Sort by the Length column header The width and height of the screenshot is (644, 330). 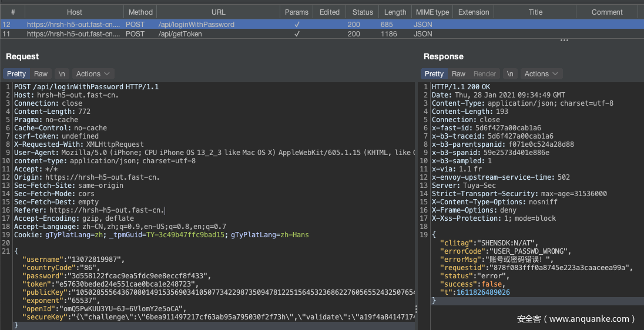click(x=395, y=12)
